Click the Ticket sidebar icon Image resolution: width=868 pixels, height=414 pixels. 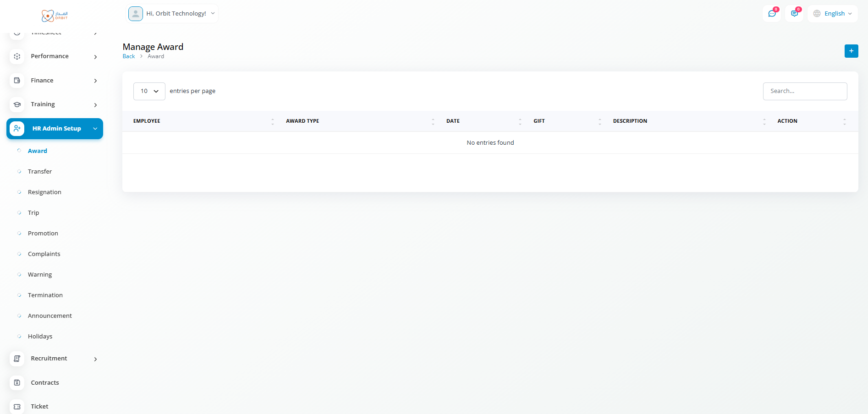click(x=17, y=406)
